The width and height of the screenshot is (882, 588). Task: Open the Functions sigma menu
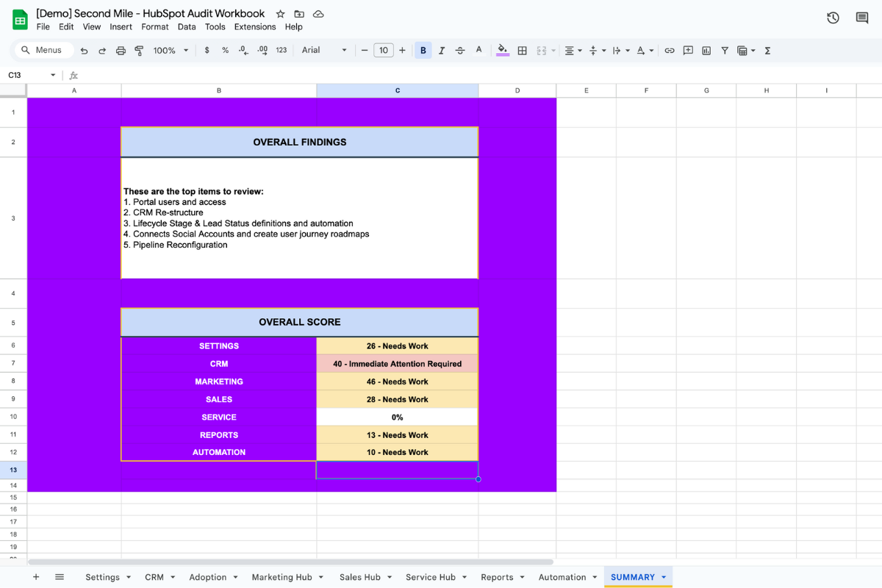(x=767, y=51)
